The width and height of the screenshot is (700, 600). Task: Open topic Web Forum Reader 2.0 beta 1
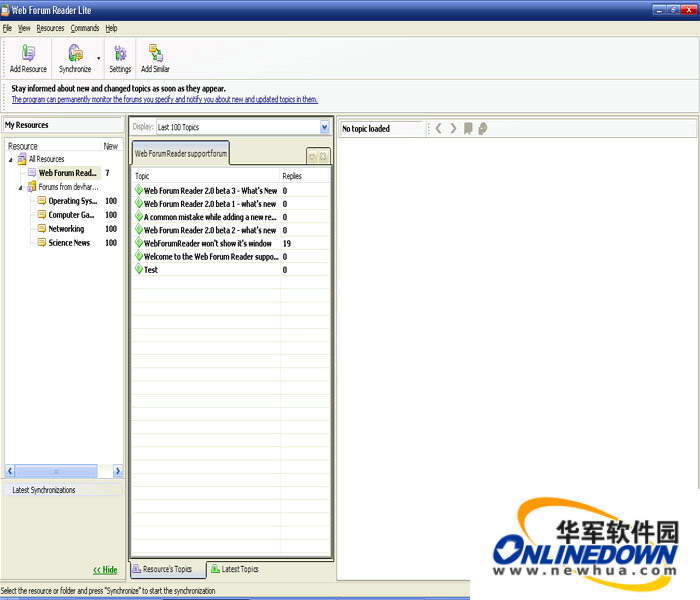click(210, 204)
